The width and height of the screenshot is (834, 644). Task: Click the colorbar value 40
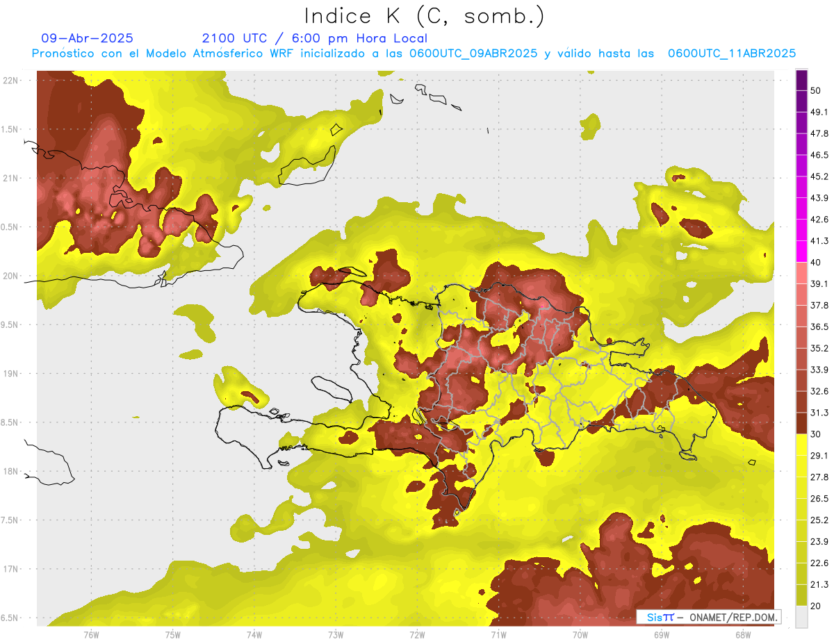coord(817,262)
